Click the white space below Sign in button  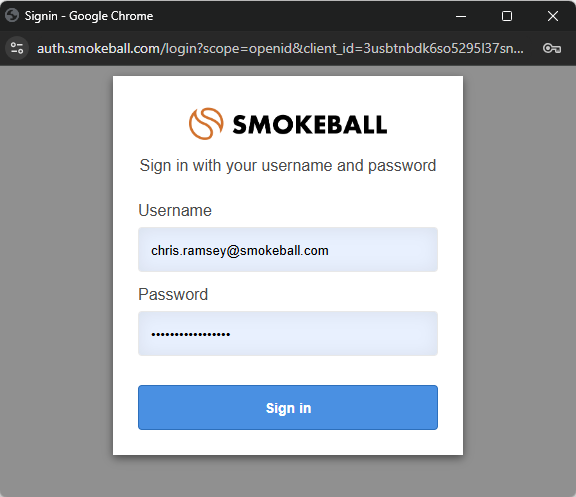(x=288, y=442)
